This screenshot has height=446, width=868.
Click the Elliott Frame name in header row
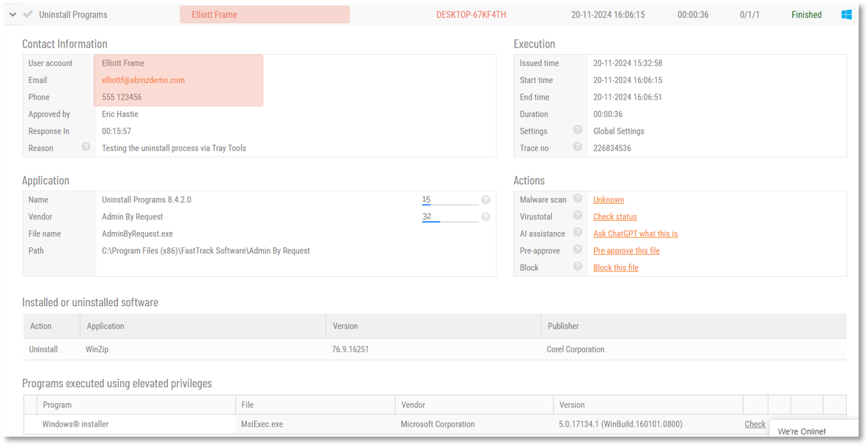[214, 15]
